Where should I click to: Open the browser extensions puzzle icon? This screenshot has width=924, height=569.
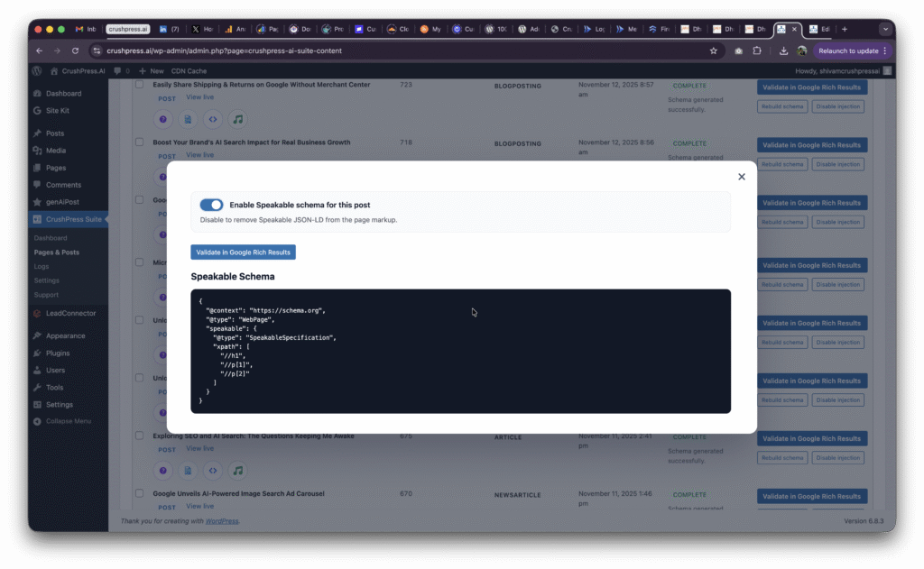(757, 50)
